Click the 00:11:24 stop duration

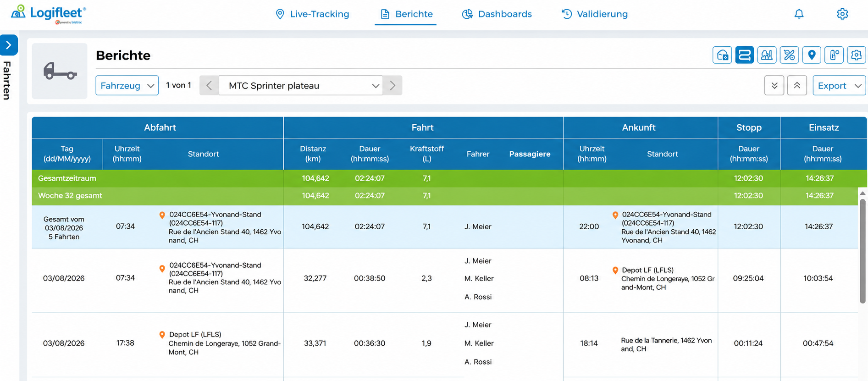[748, 343]
